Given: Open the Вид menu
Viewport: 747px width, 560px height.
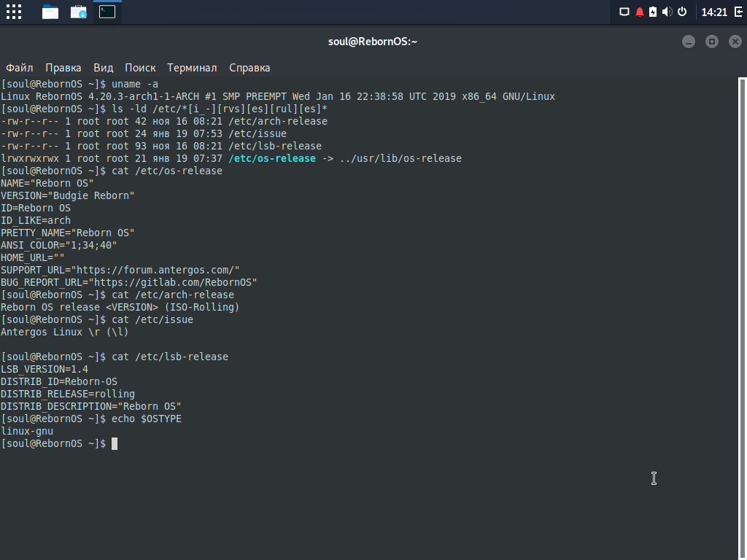Looking at the screenshot, I should coord(104,68).
